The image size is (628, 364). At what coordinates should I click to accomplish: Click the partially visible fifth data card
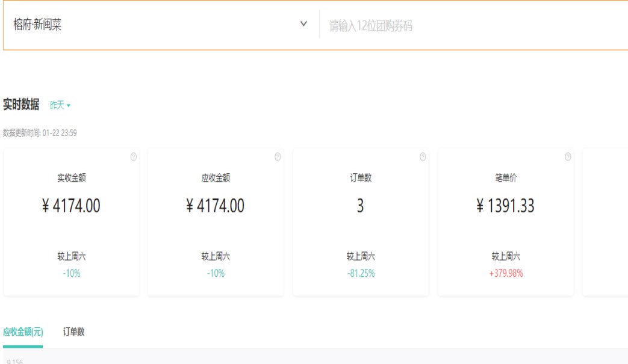tap(605, 223)
